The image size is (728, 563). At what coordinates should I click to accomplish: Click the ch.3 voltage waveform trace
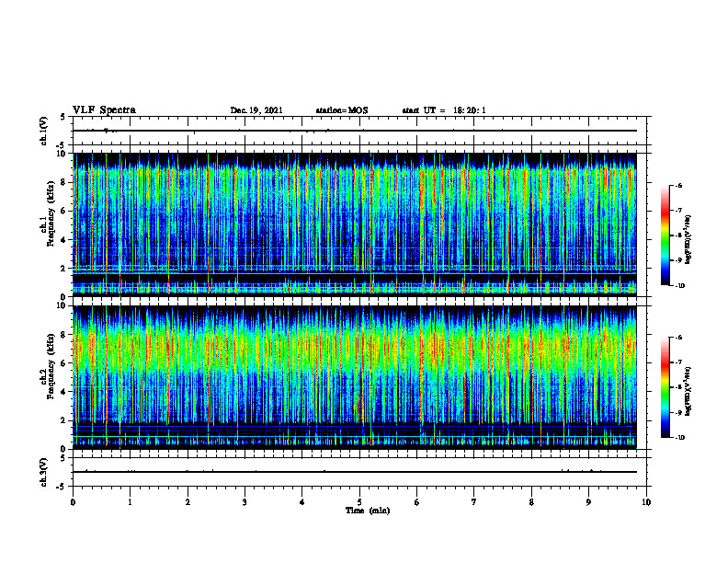coord(355,472)
